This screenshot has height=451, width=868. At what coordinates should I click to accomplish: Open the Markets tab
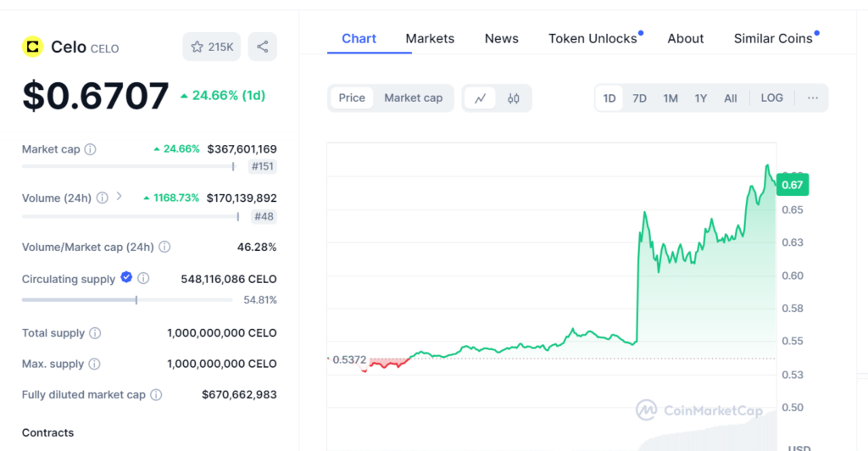[430, 39]
